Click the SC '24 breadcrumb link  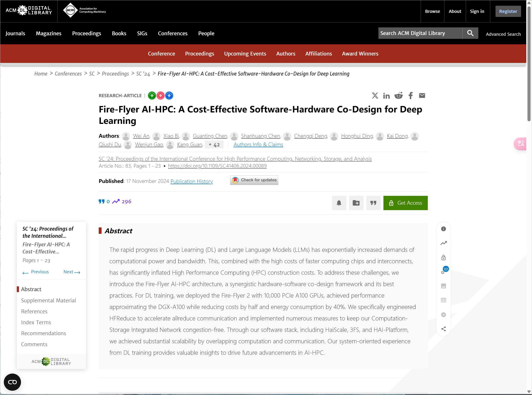143,74
